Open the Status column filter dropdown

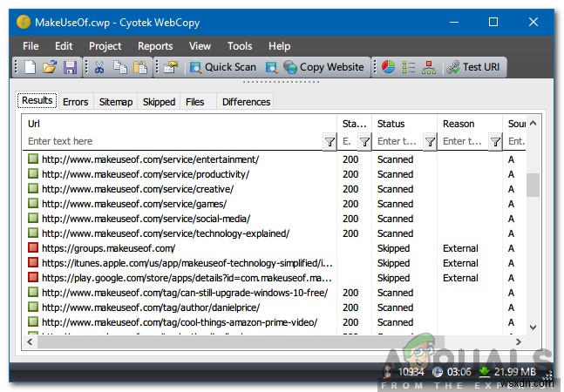point(431,142)
